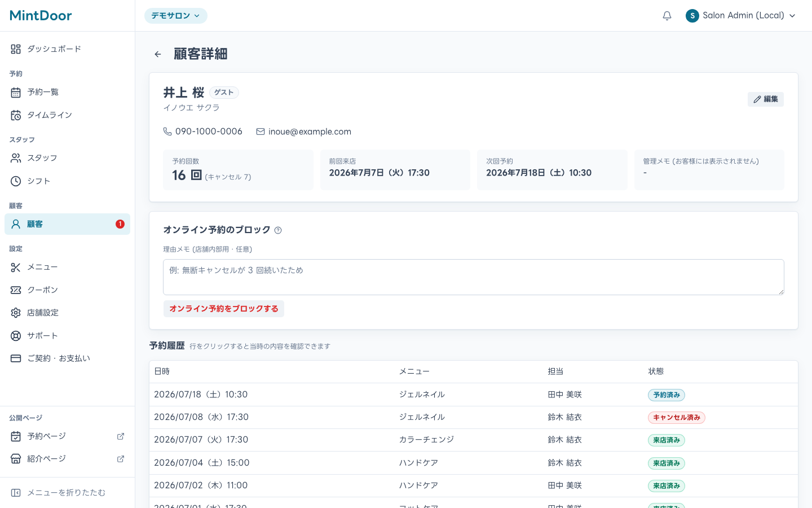Screen dimensions: 812x508
Task: Open 店舗設定 gear icon
Action: pos(16,313)
